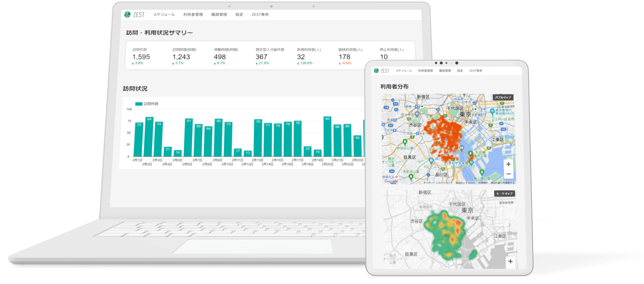
Task: Click the ZEST logo on the tablet
Action: coord(381,71)
